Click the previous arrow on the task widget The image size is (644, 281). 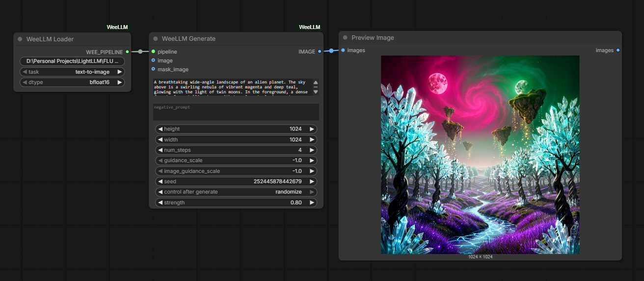(x=24, y=72)
